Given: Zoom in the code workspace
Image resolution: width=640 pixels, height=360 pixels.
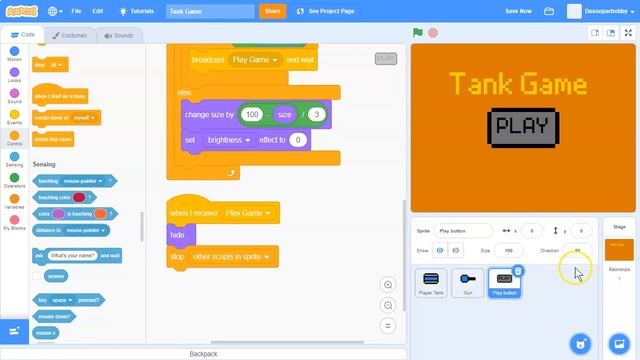Looking at the screenshot, I should [388, 284].
